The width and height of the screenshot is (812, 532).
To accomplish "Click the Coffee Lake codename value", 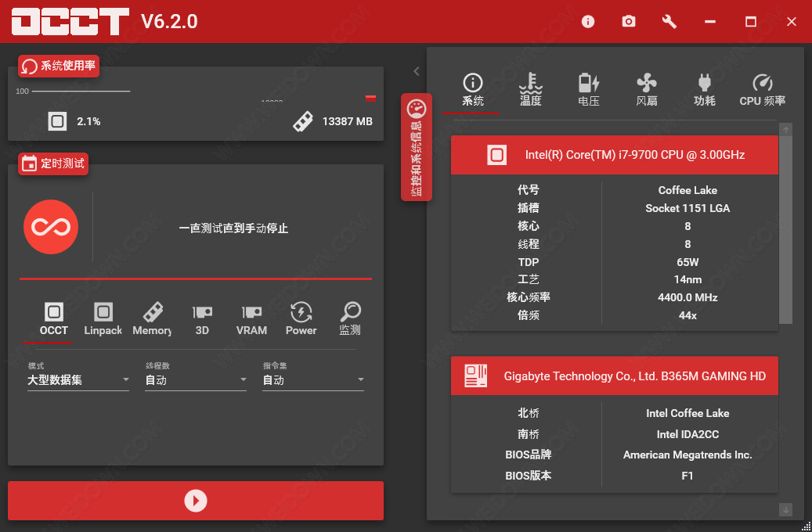I will (687, 190).
